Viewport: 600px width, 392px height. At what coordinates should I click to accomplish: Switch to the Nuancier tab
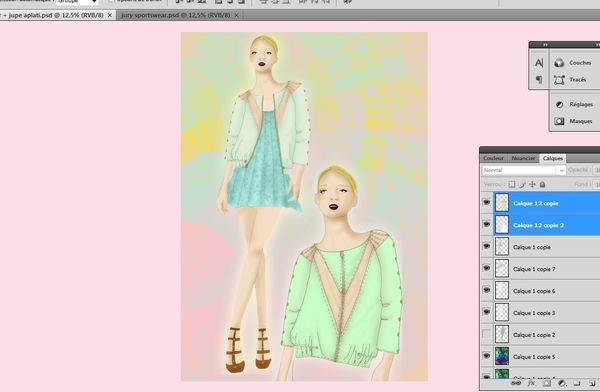tap(523, 158)
